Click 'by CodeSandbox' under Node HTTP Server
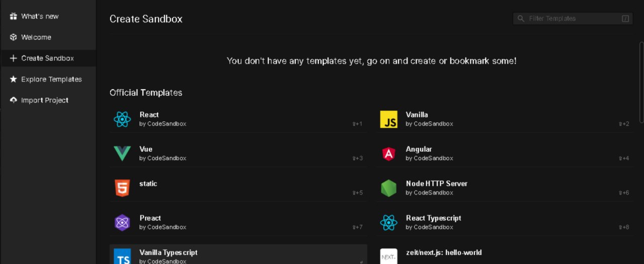The width and height of the screenshot is (644, 264). tap(429, 193)
